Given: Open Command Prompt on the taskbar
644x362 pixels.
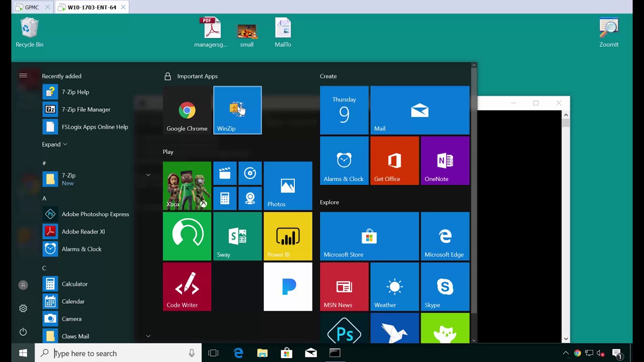Looking at the screenshot, I should pos(335,353).
